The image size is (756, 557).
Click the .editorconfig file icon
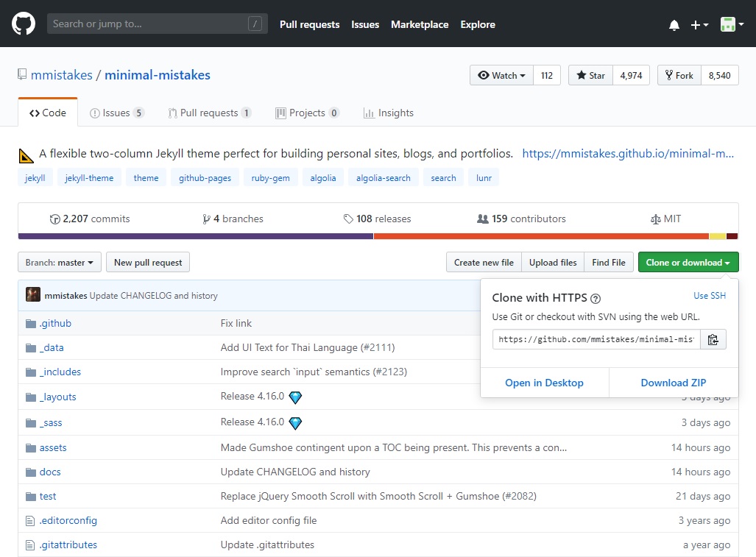[28, 520]
